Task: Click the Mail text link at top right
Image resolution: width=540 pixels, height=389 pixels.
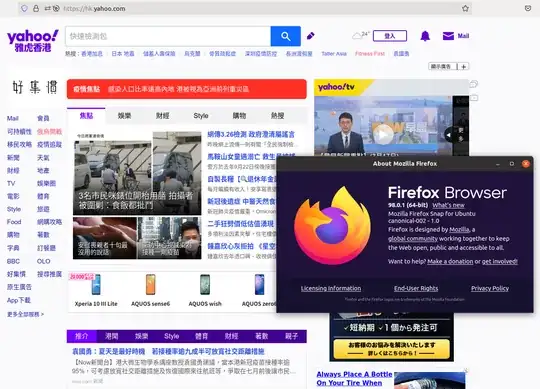Action: 463,36
